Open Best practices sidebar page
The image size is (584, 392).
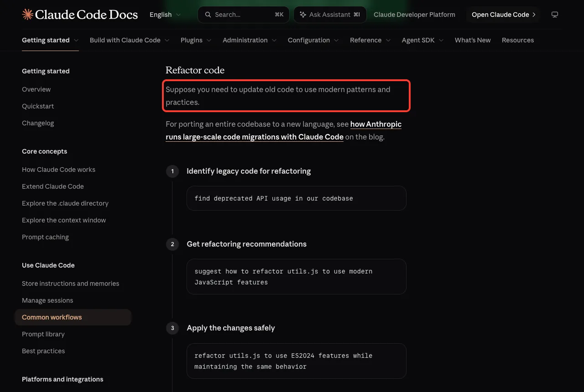pyautogui.click(x=43, y=351)
